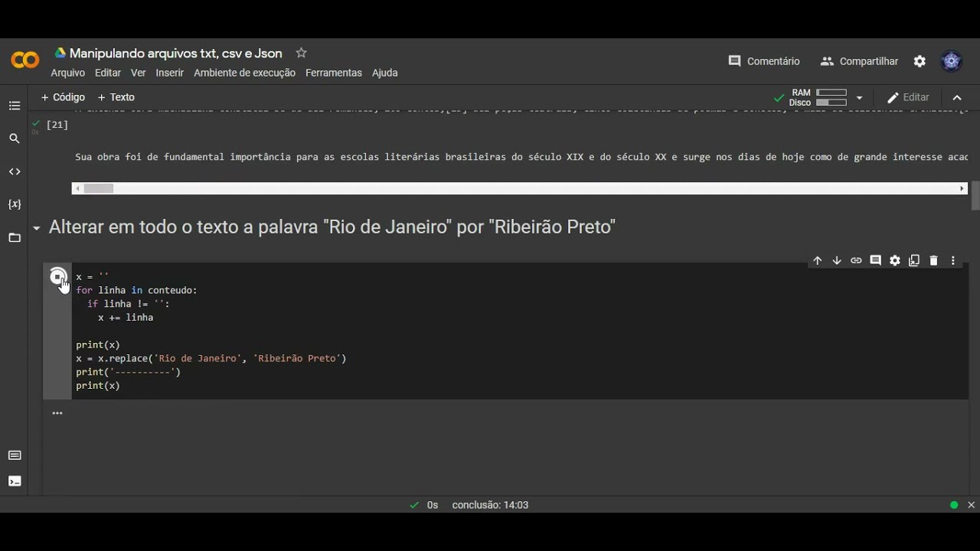The image size is (980, 551).
Task: Click the output ellipsis below the code cell
Action: [57, 413]
